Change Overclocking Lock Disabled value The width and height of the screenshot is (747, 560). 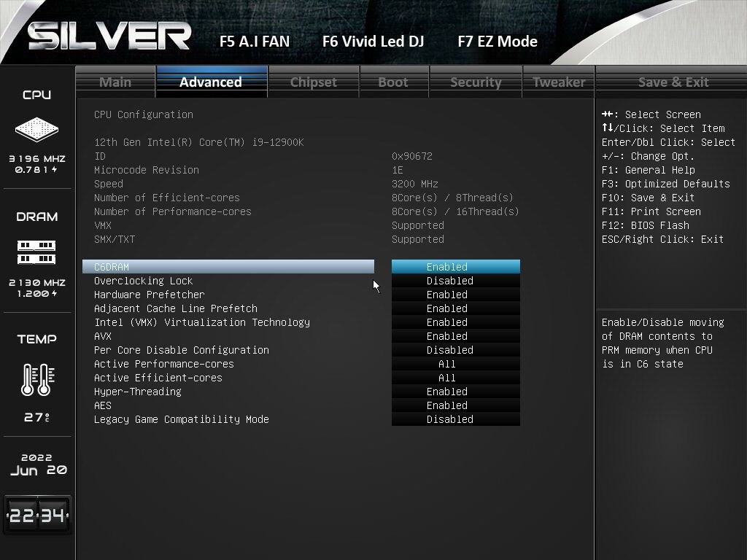coord(455,281)
